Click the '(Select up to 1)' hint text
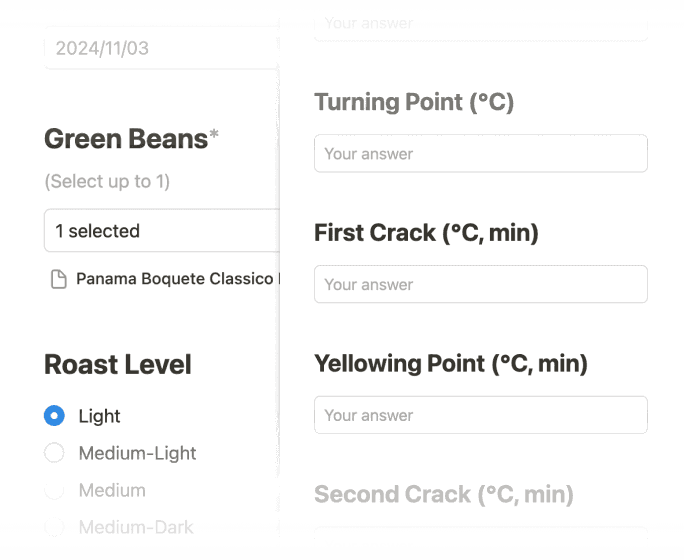The height and width of the screenshot is (560, 684). click(x=107, y=181)
